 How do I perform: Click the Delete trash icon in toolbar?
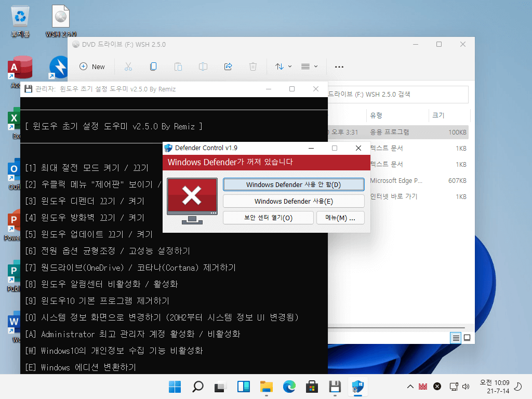[x=253, y=66]
